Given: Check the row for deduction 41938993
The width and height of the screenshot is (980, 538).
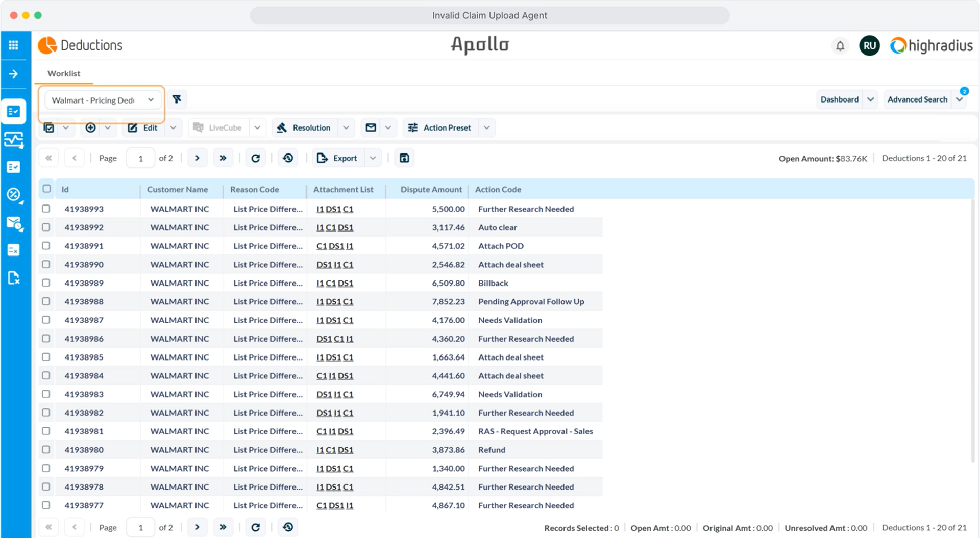Looking at the screenshot, I should pos(46,209).
